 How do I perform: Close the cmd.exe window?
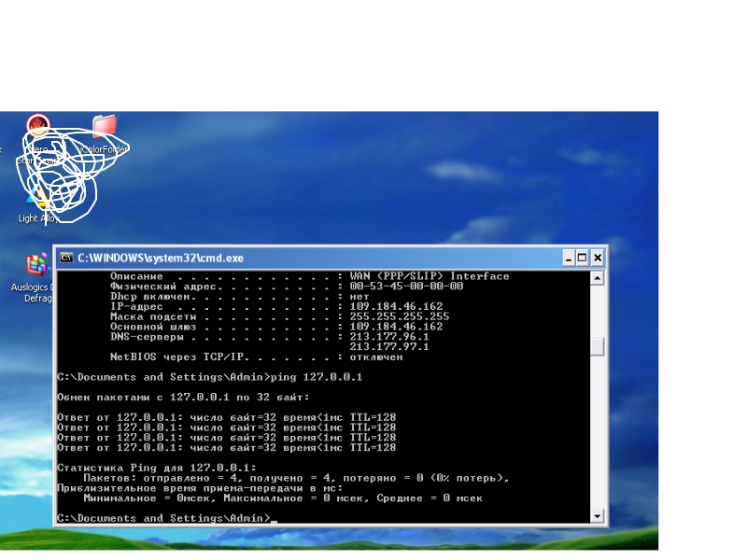598,259
